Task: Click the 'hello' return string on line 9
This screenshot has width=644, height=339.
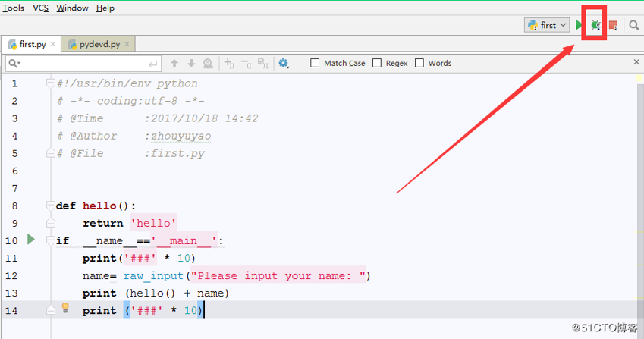Action: [x=154, y=223]
